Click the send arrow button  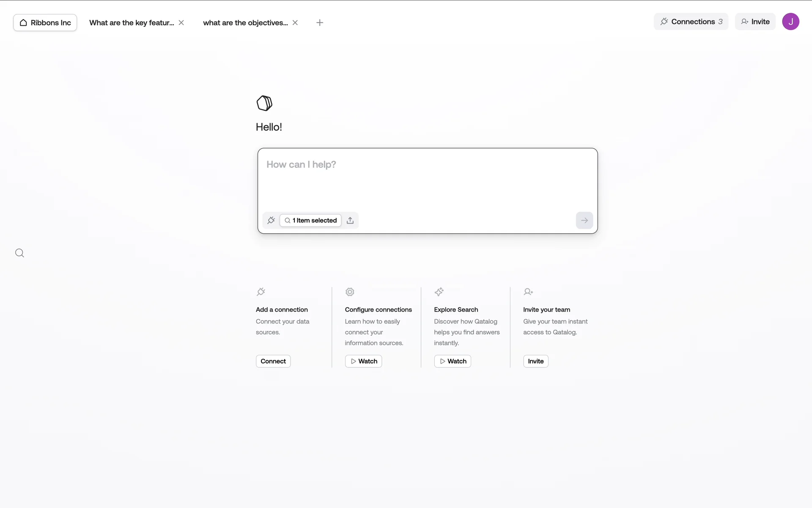584,220
